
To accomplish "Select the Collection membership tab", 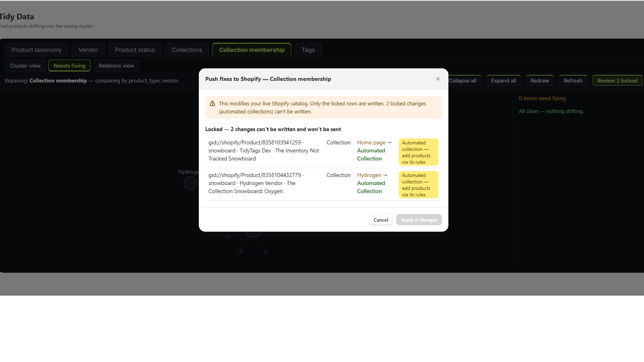I will point(252,50).
